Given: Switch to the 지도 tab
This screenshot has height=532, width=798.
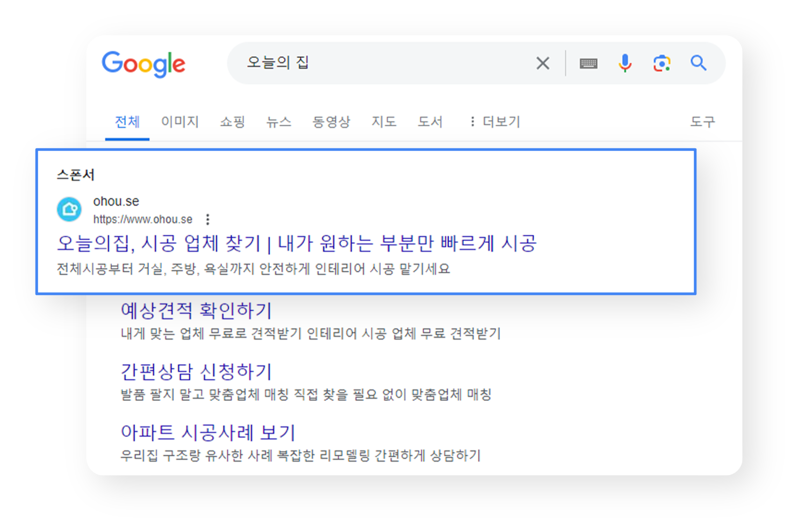Looking at the screenshot, I should 384,122.
